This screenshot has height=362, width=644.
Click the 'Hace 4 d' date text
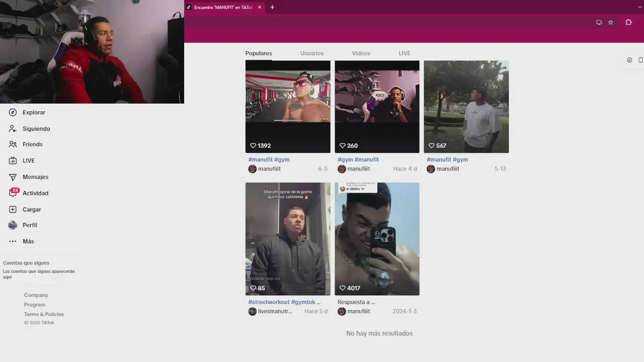(405, 169)
